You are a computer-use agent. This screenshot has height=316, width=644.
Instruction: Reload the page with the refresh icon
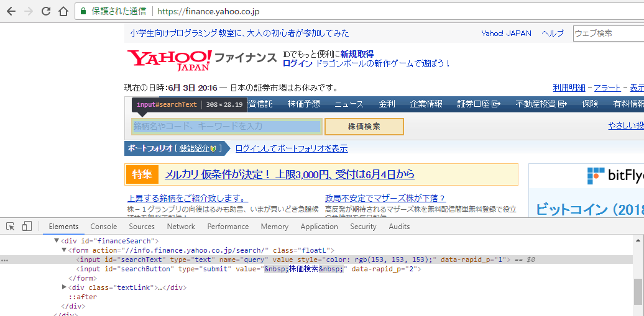pos(46,12)
